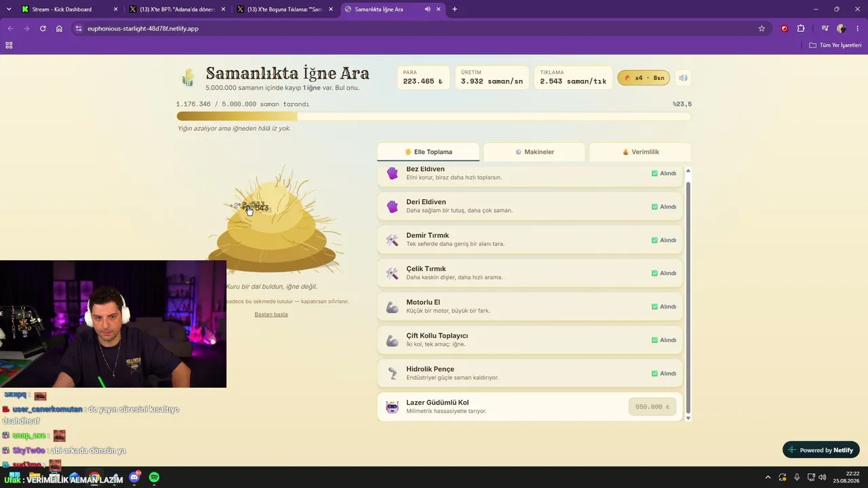Click the Powered by Netlify badge

(821, 450)
